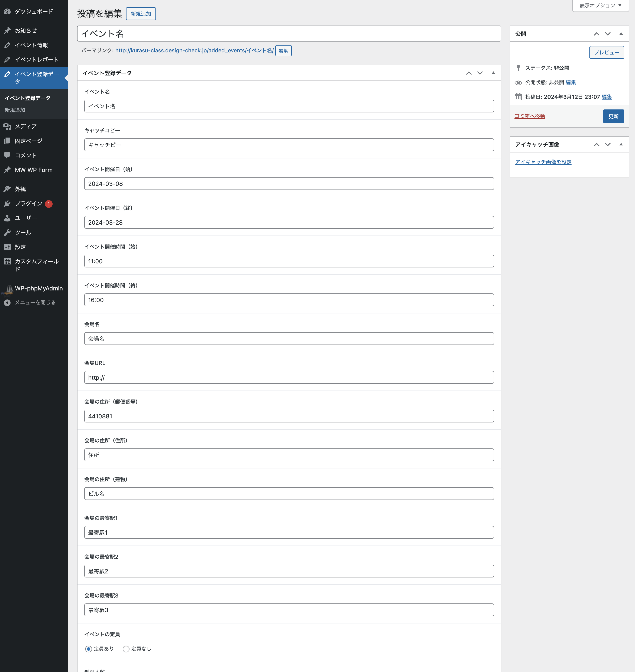The width and height of the screenshot is (635, 672).
Task: Focus the 郵便番号 input field
Action: 289,416
